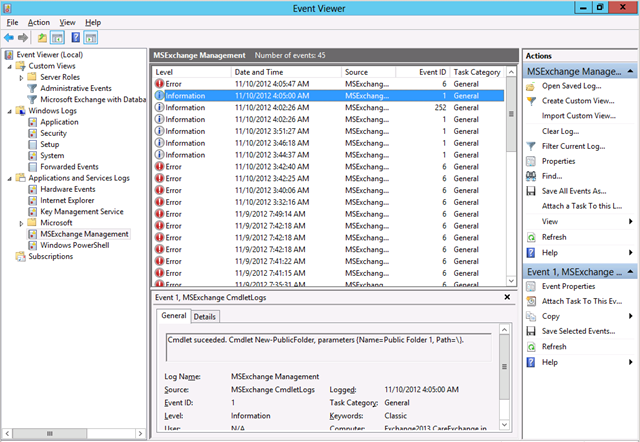Screen dimensions: 640x442
Task: Select Hardware Events log in tree
Action: coord(68,189)
